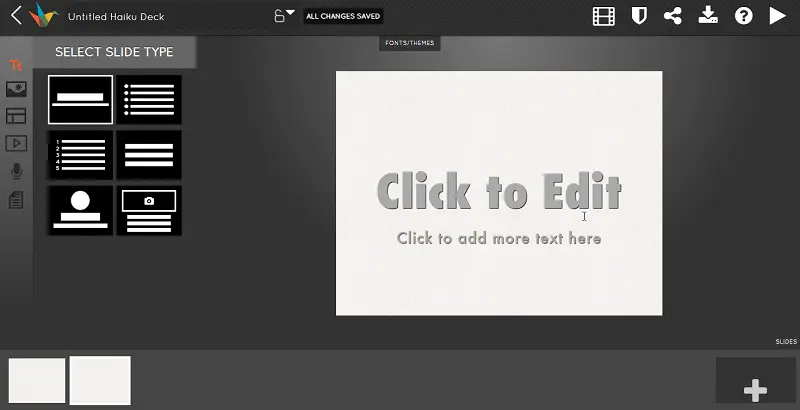Viewport: 800px width, 410px height.
Task: Choose the bulleted list slide type
Action: tap(149, 100)
